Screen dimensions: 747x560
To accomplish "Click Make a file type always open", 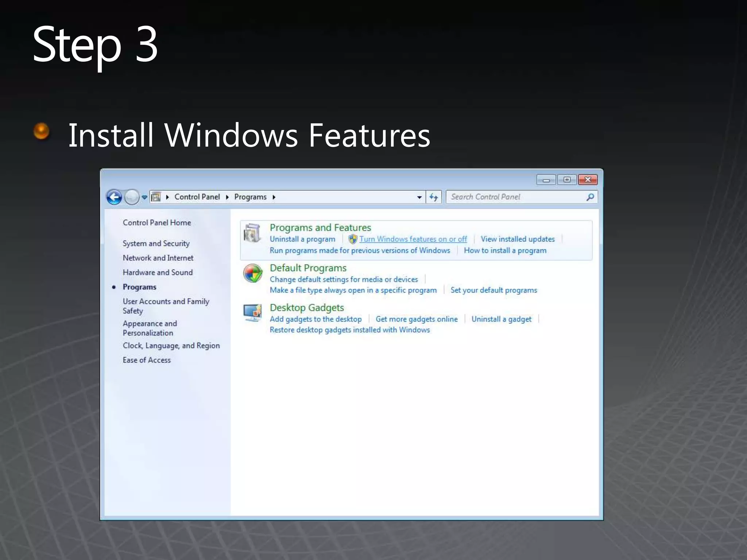I will 353,290.
